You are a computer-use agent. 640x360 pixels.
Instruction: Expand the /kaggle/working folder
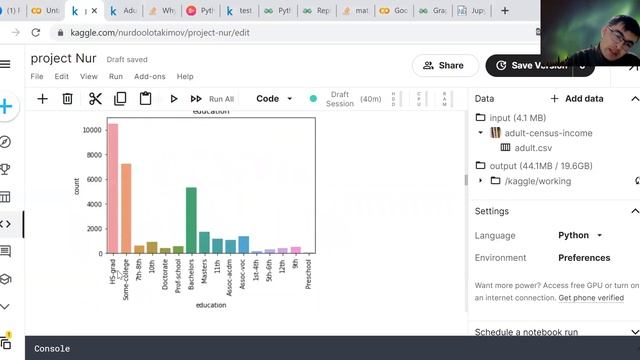(x=480, y=180)
